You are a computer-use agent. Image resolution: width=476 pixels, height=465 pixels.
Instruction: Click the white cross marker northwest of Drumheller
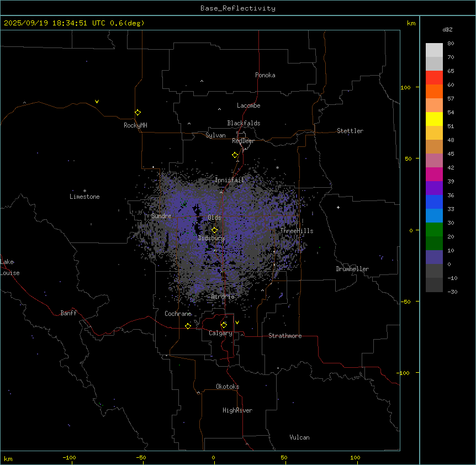pyautogui.click(x=338, y=207)
